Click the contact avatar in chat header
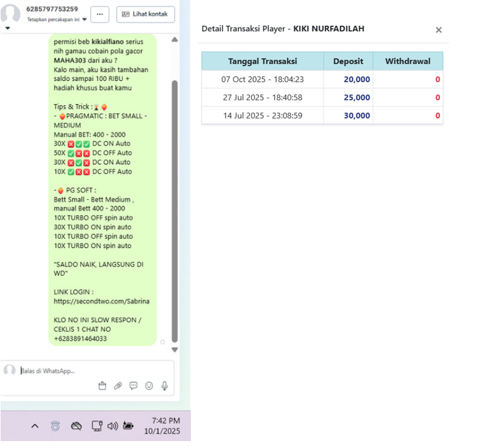The width and height of the screenshot is (477, 448). tap(10, 14)
